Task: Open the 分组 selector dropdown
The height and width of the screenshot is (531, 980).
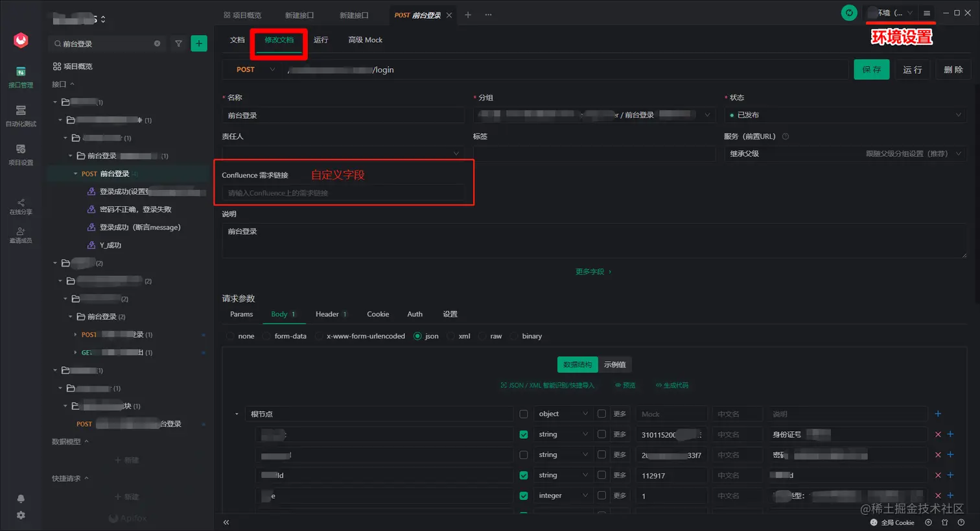Action: point(594,115)
